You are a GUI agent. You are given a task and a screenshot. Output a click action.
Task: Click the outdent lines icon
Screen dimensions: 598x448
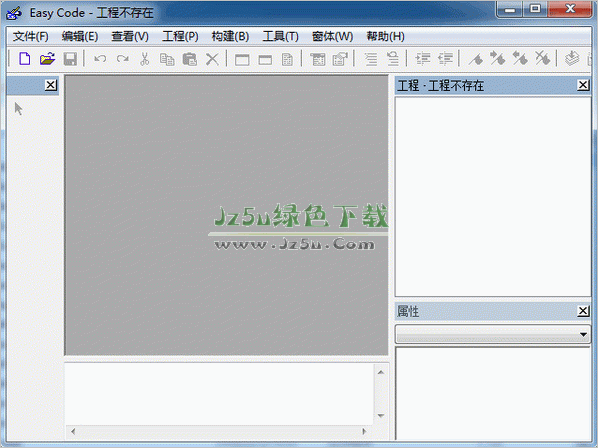[x=392, y=59]
